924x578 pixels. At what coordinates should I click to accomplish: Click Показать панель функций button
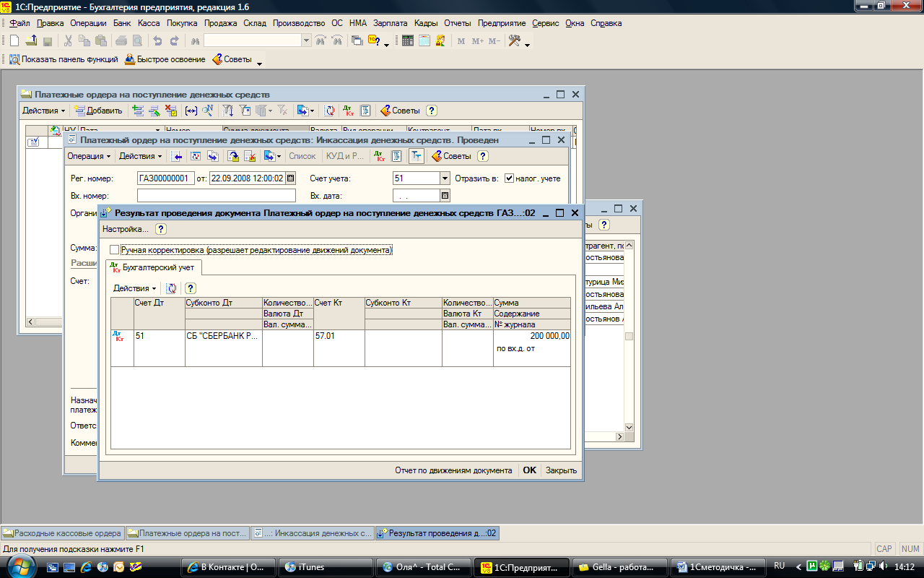[63, 59]
